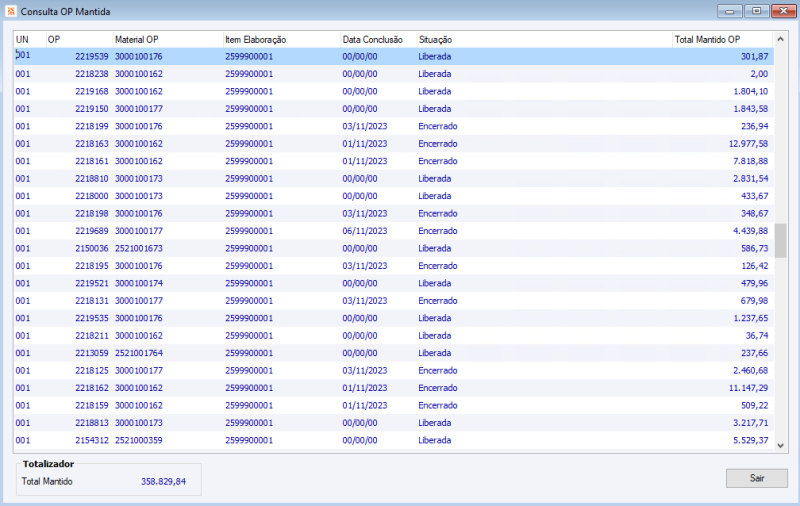This screenshot has height=506, width=800.
Task: Click the Data Conclusão column header
Action: 378,39
